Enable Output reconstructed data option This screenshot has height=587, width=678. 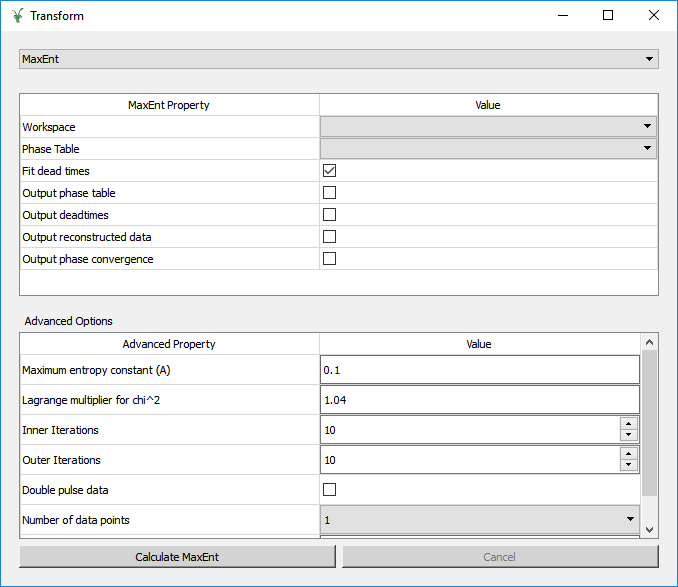tap(329, 237)
